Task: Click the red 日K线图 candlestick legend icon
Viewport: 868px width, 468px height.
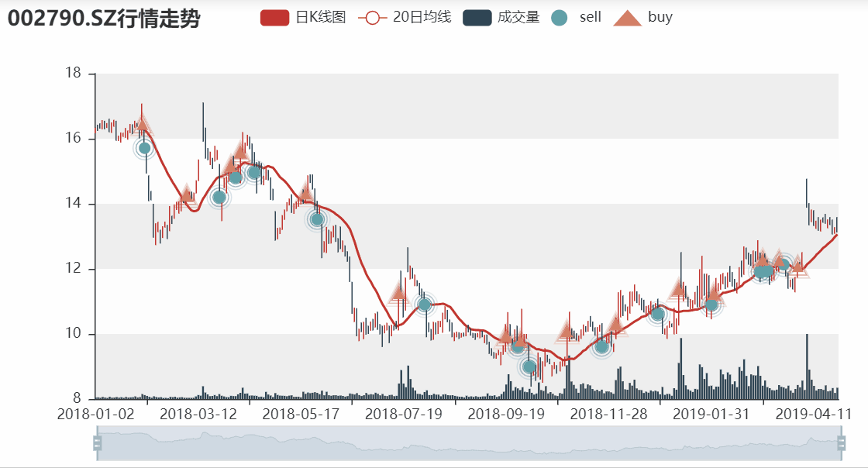Action: pyautogui.click(x=273, y=16)
